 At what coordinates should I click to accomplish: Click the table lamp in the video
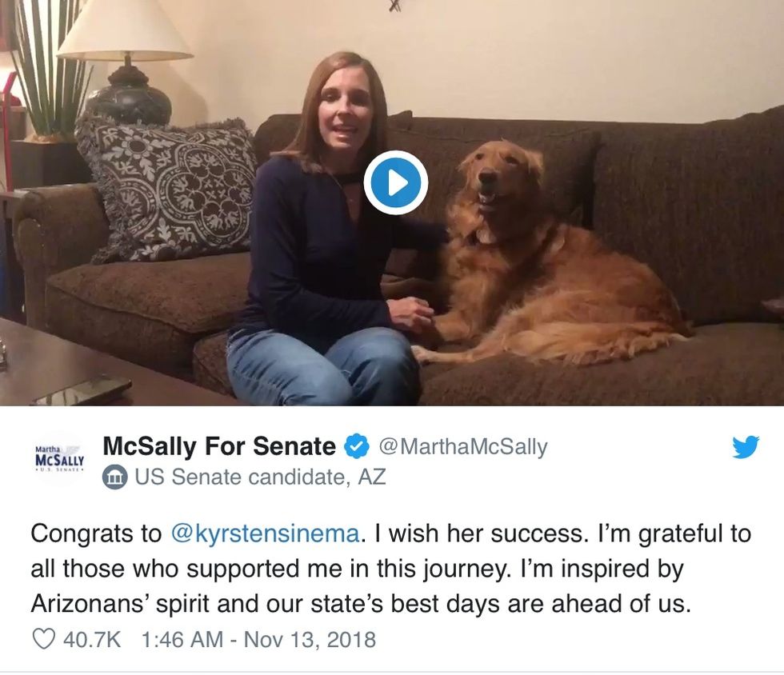point(126,64)
